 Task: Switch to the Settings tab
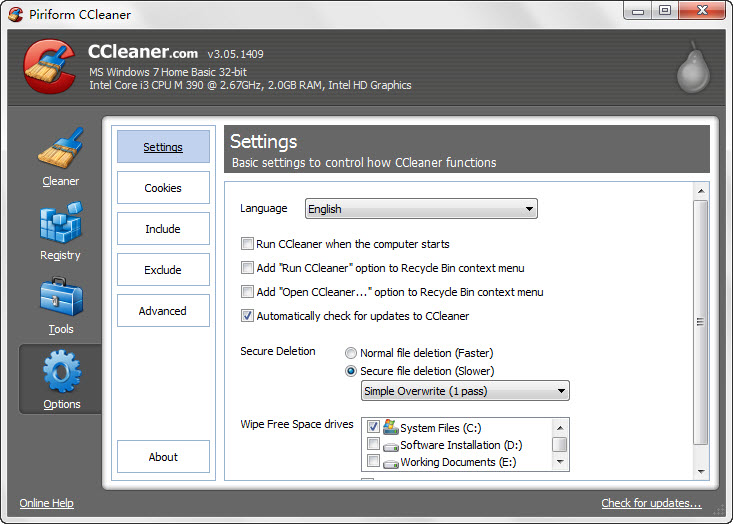pyautogui.click(x=163, y=147)
